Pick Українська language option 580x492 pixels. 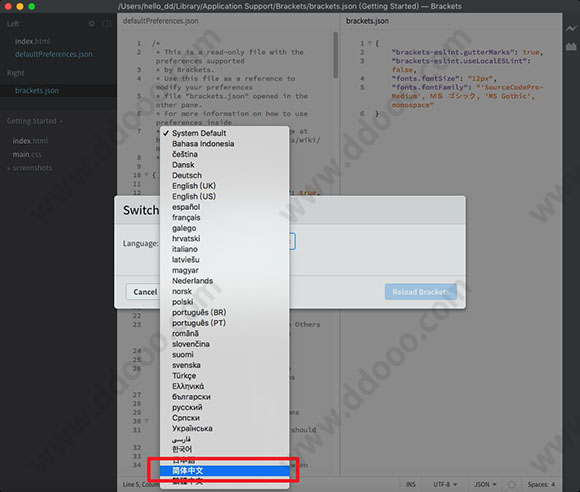pyautogui.click(x=225, y=428)
